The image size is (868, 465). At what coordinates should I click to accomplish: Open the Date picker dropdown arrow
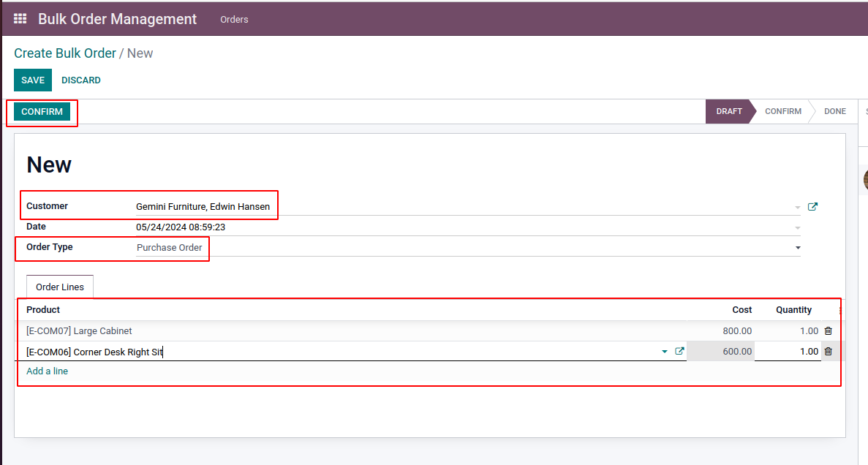coord(797,227)
